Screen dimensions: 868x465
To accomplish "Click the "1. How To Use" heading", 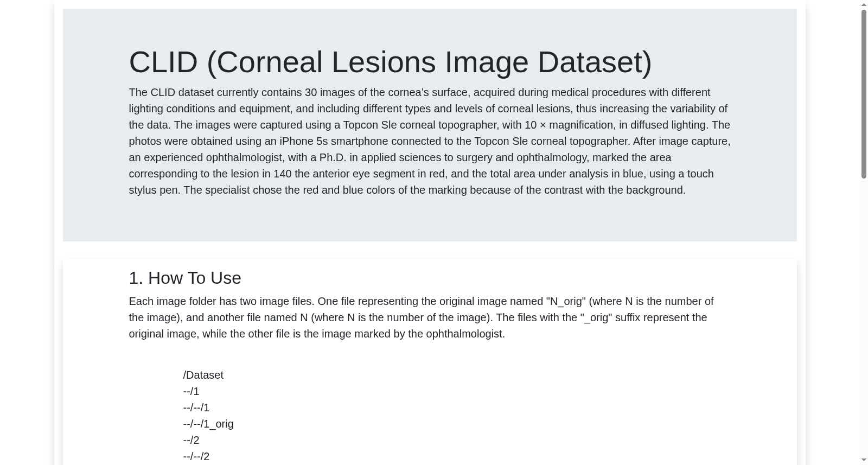I will [185, 278].
